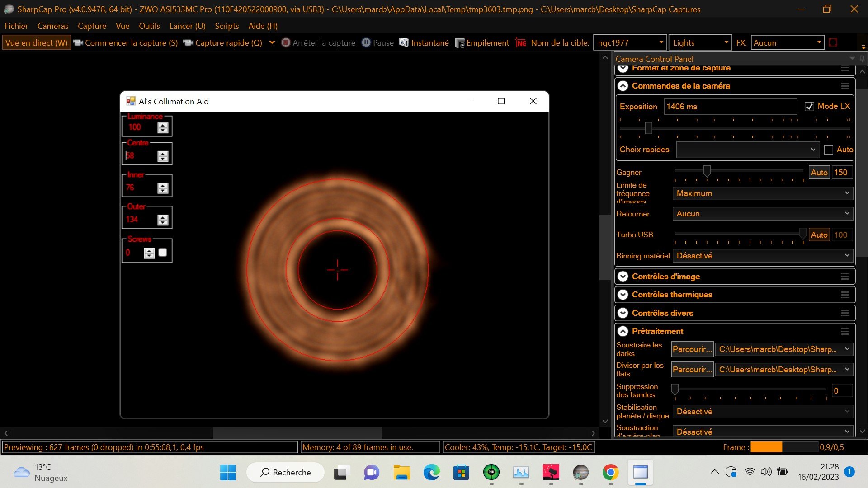This screenshot has width=868, height=488.
Task: Adjust the Gagner slider thumb
Action: coord(707,171)
